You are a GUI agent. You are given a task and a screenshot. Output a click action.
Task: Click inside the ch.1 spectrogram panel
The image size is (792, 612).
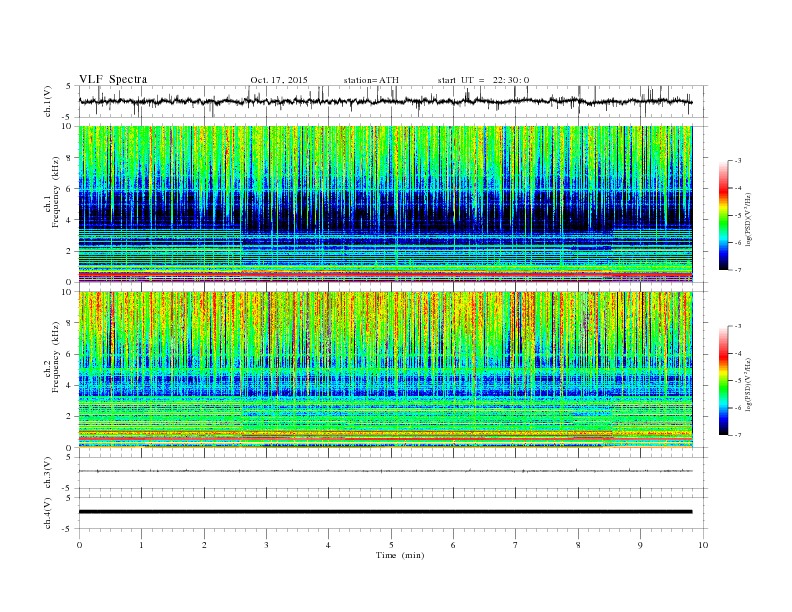(385, 204)
